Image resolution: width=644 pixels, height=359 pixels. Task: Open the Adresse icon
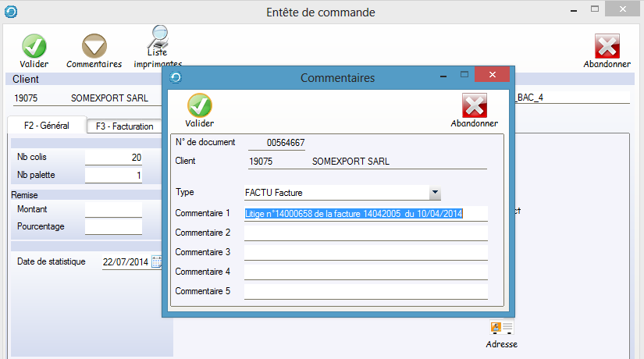tap(501, 328)
